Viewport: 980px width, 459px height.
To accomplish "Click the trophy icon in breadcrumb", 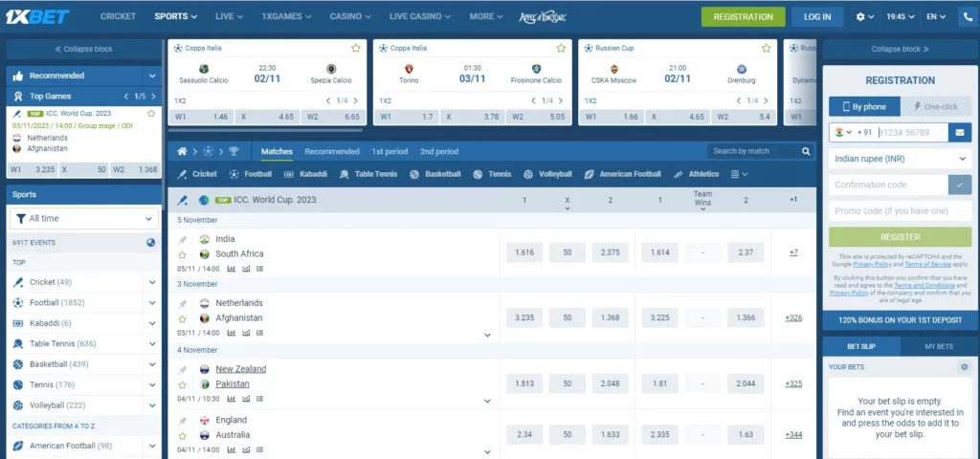I will click(234, 151).
